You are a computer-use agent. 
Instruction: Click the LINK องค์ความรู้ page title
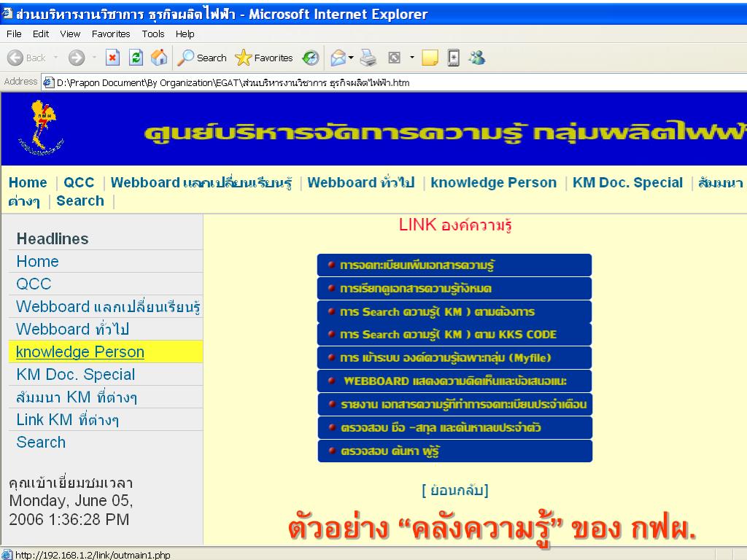[x=455, y=225]
